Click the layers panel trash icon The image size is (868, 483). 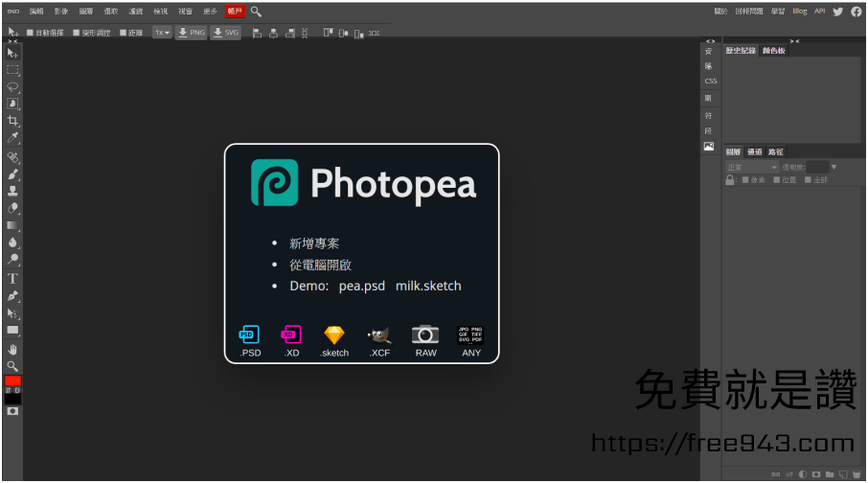click(857, 474)
